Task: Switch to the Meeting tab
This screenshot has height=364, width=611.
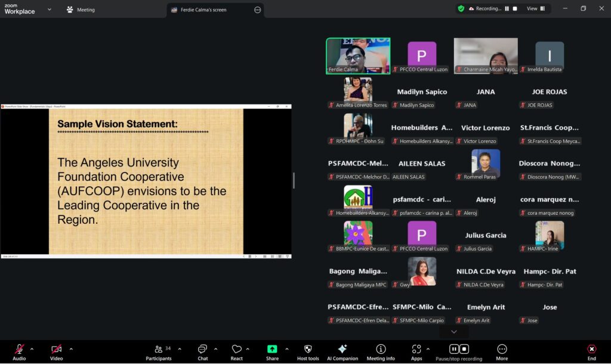Action: click(81, 10)
